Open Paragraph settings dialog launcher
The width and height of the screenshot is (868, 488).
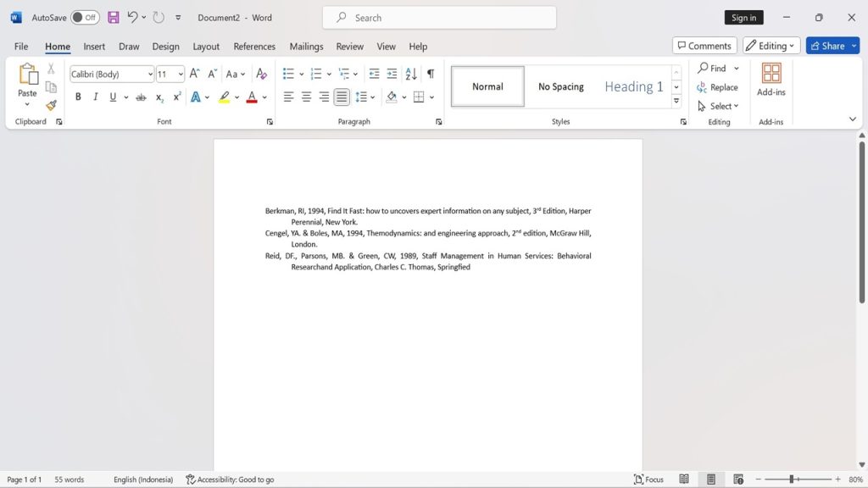tap(438, 122)
